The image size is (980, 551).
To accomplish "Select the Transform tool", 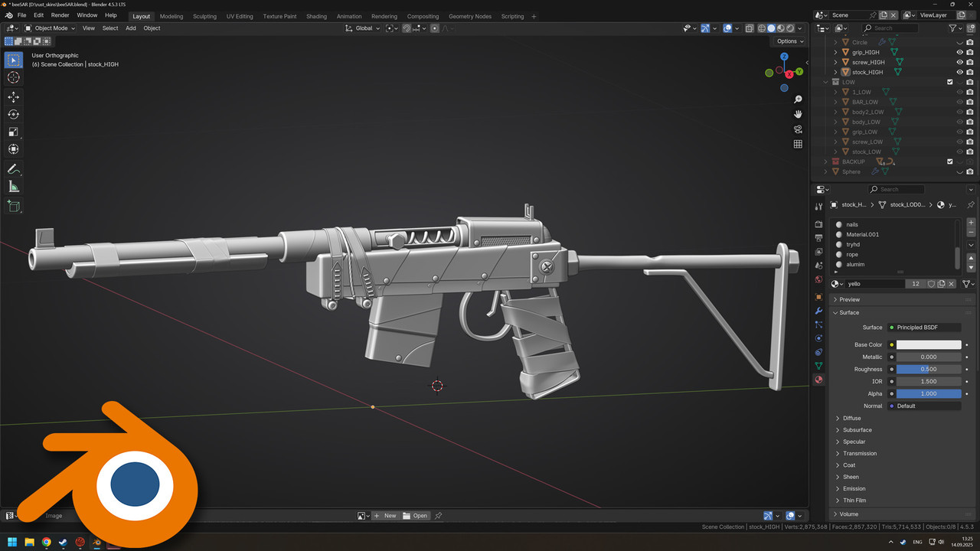I will point(13,149).
